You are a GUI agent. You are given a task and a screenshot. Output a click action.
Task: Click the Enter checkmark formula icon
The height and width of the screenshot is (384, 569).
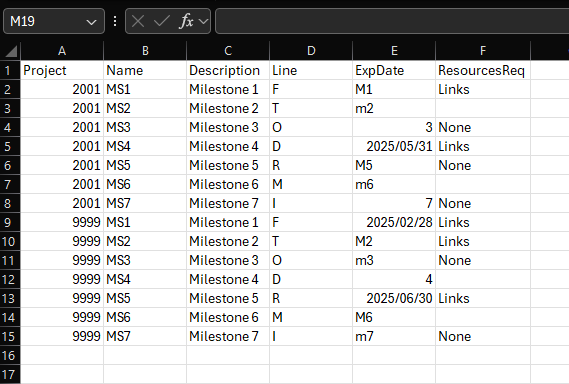coord(161,21)
